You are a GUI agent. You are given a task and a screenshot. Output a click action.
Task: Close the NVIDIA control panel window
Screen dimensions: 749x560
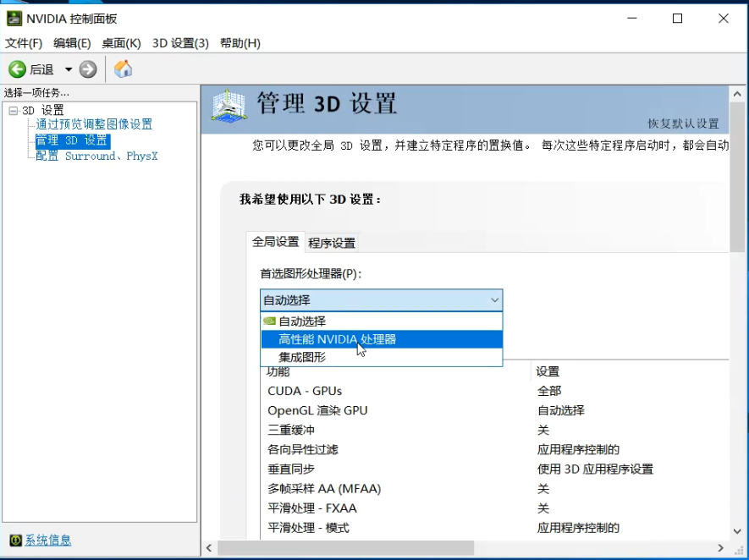click(724, 19)
